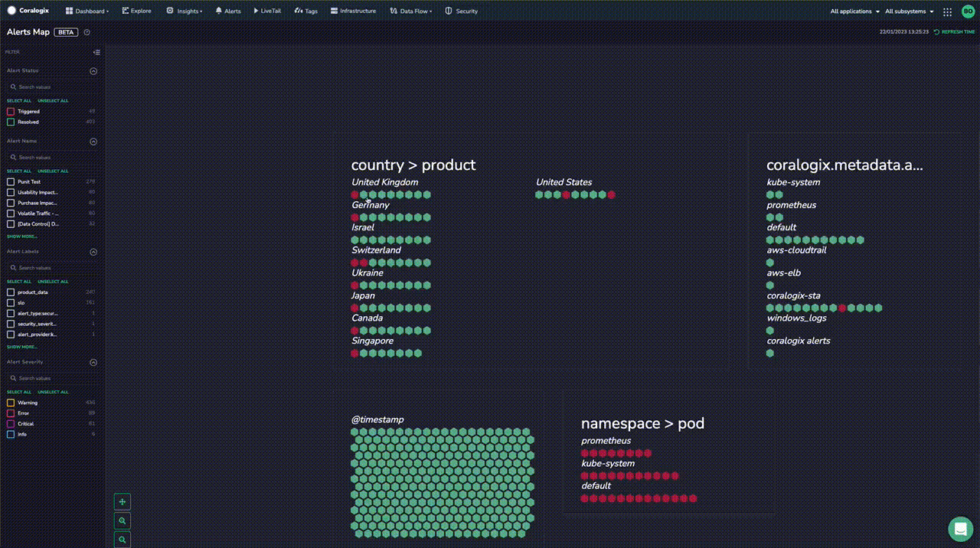
Task: Collapse the filter panel with its icon
Action: click(96, 52)
